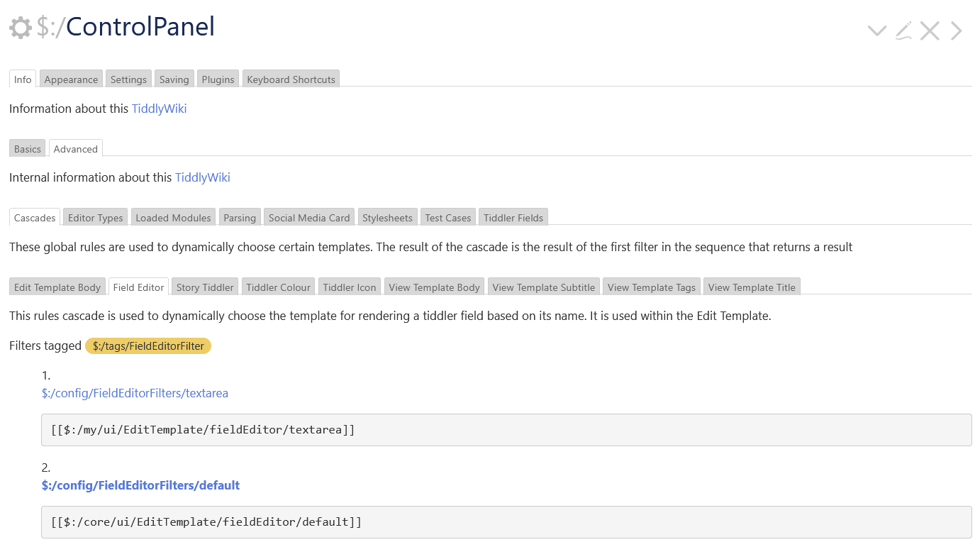Follow the TiddlyWiki link after "Internal information about this"

[203, 177]
